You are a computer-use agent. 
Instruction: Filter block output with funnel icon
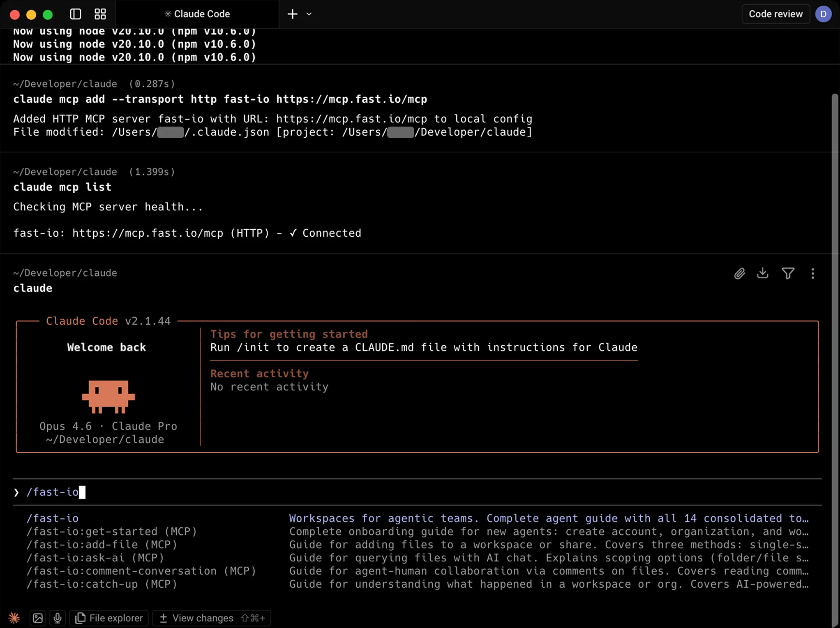(788, 273)
